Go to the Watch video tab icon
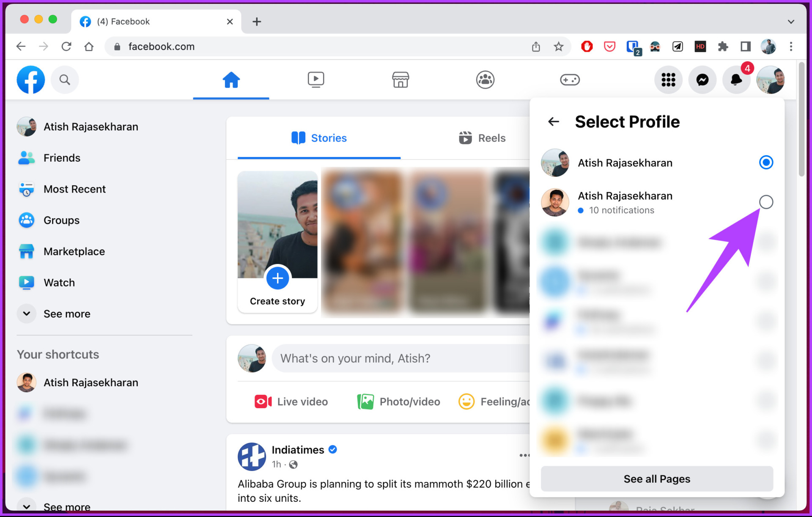812x517 pixels. pos(315,80)
